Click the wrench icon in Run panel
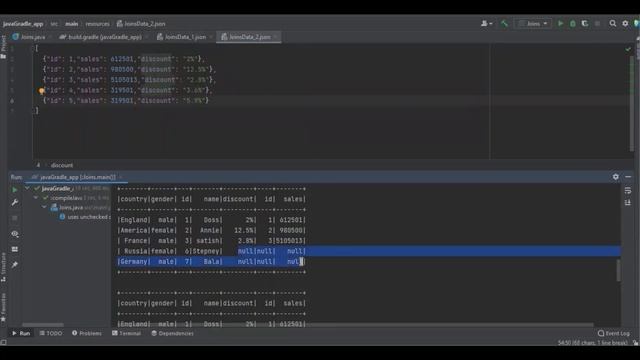Screen dimensions: 640x360 pyautogui.click(x=15, y=202)
